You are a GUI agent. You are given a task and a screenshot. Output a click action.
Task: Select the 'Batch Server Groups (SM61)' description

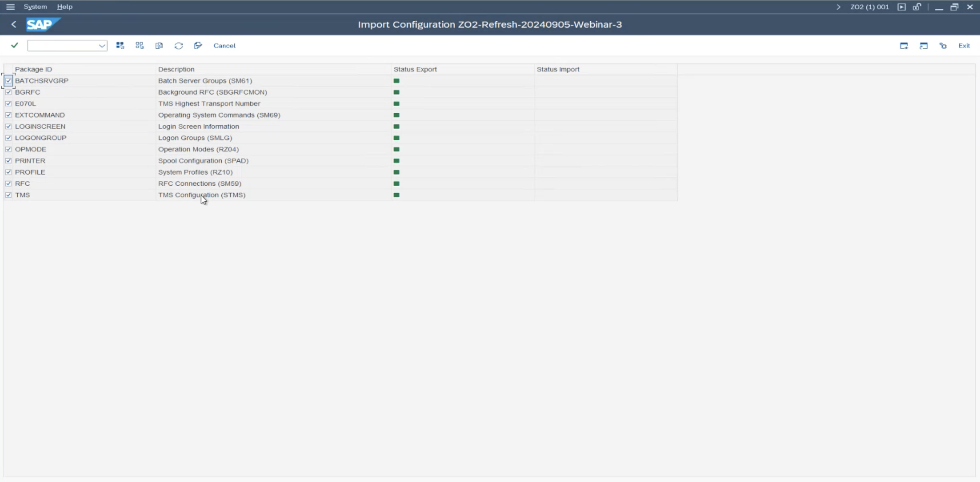[x=205, y=80]
